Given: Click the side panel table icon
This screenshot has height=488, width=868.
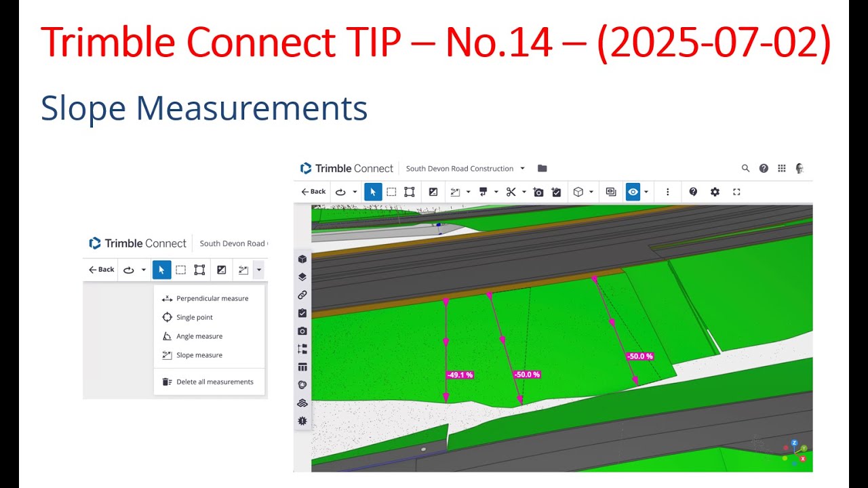Looking at the screenshot, I should 302,367.
